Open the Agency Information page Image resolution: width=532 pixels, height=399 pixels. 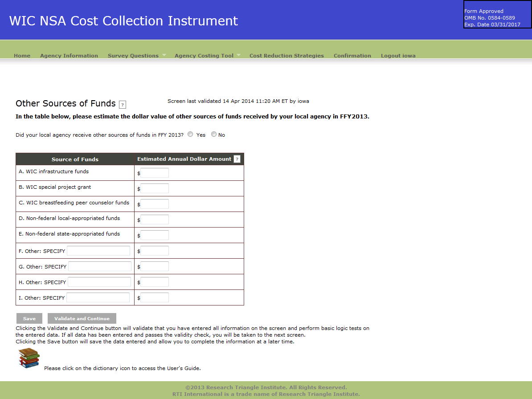tap(69, 56)
